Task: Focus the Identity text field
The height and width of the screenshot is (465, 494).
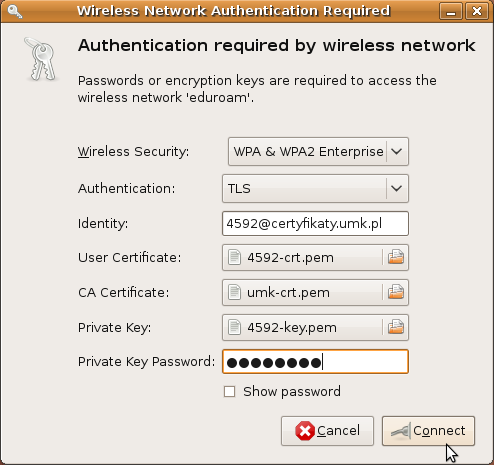Action: point(315,223)
